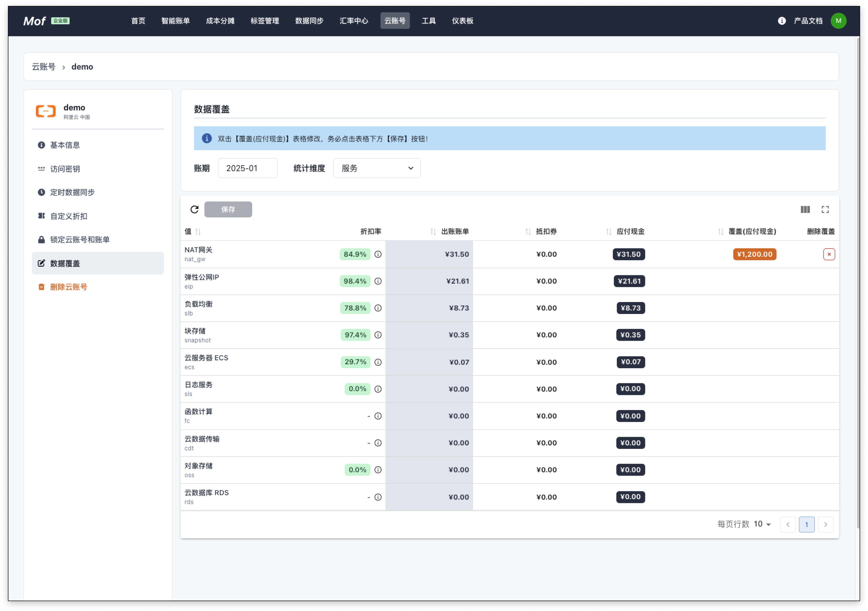Click the ¥8.73 应付现金 badge
The width and height of the screenshot is (868, 611).
pos(630,308)
